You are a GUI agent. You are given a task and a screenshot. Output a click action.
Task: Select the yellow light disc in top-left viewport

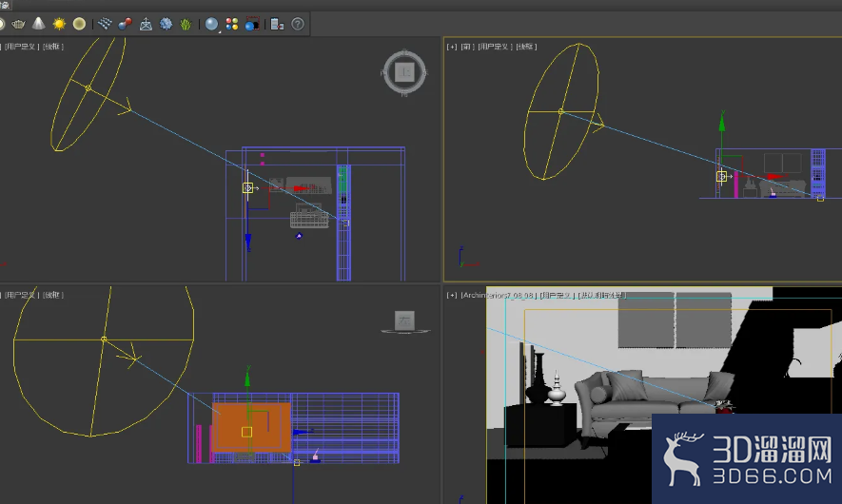coord(88,88)
